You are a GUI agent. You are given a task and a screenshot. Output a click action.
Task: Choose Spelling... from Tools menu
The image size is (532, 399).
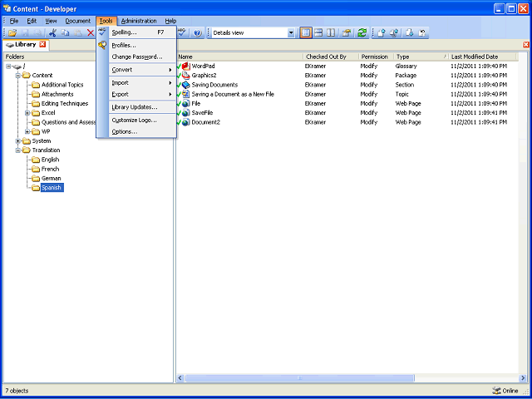click(x=136, y=32)
